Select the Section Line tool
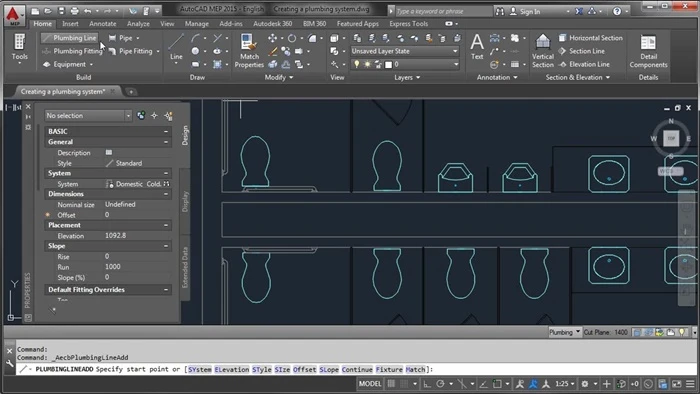This screenshot has width=700, height=394. 581,51
